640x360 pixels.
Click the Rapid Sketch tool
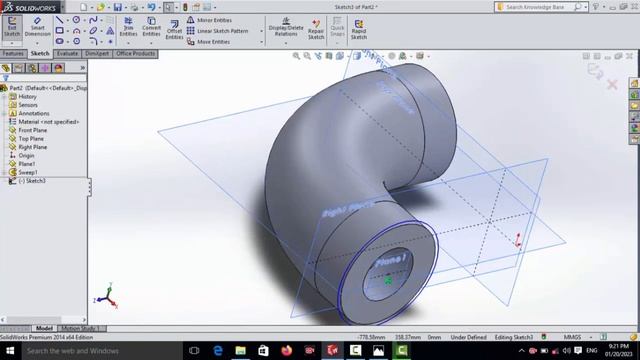(359, 29)
